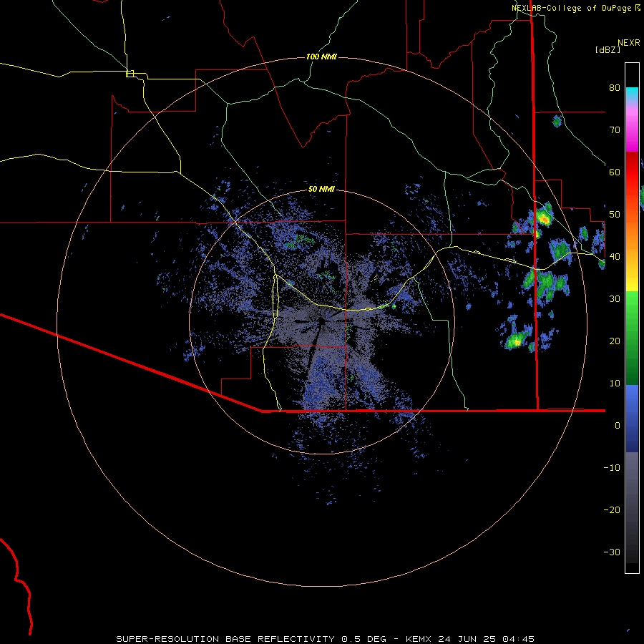Click the -30 value on the dBZ scale

[612, 552]
